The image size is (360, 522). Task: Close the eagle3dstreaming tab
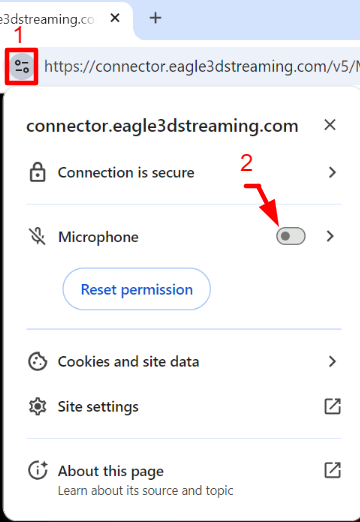(115, 18)
